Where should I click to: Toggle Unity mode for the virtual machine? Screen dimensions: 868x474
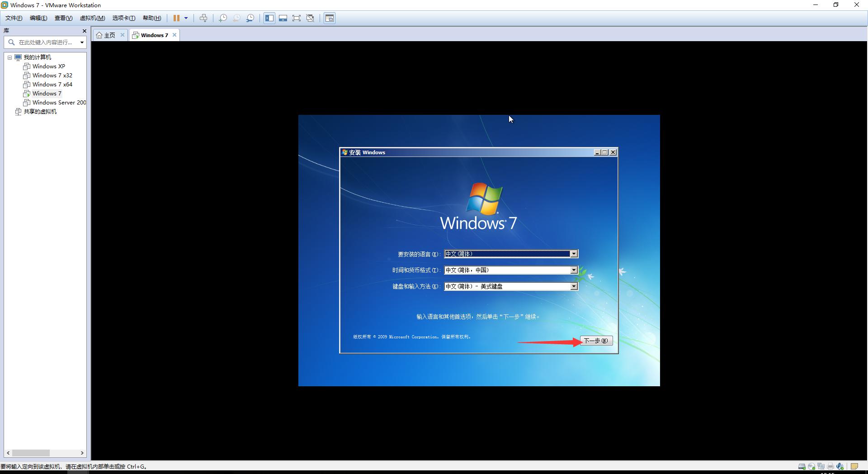point(310,18)
